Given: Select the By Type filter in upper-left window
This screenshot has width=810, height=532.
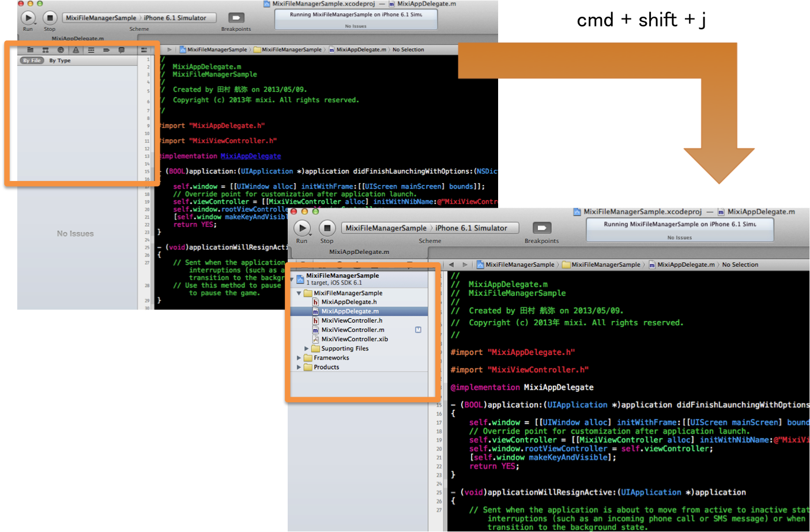Looking at the screenshot, I should tap(60, 61).
